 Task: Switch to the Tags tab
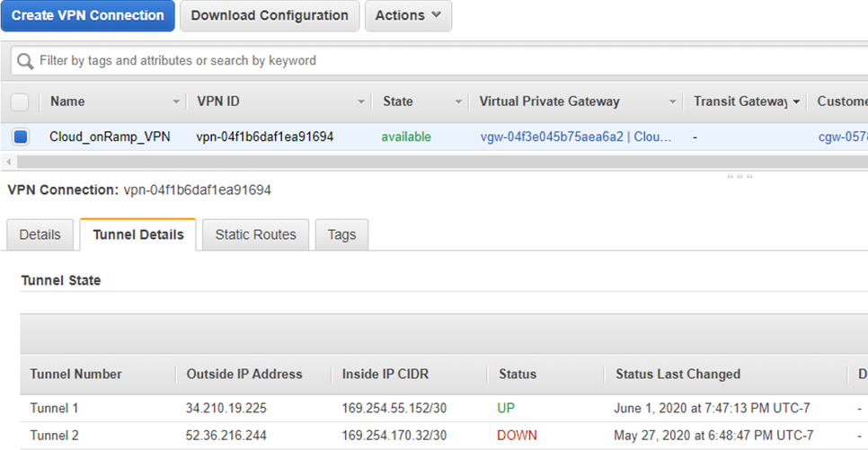tap(341, 234)
